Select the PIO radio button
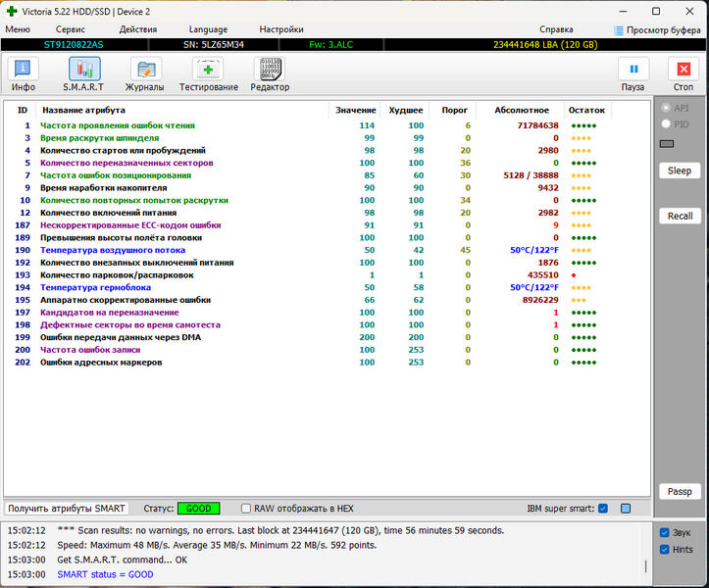The width and height of the screenshot is (709, 588). point(666,123)
